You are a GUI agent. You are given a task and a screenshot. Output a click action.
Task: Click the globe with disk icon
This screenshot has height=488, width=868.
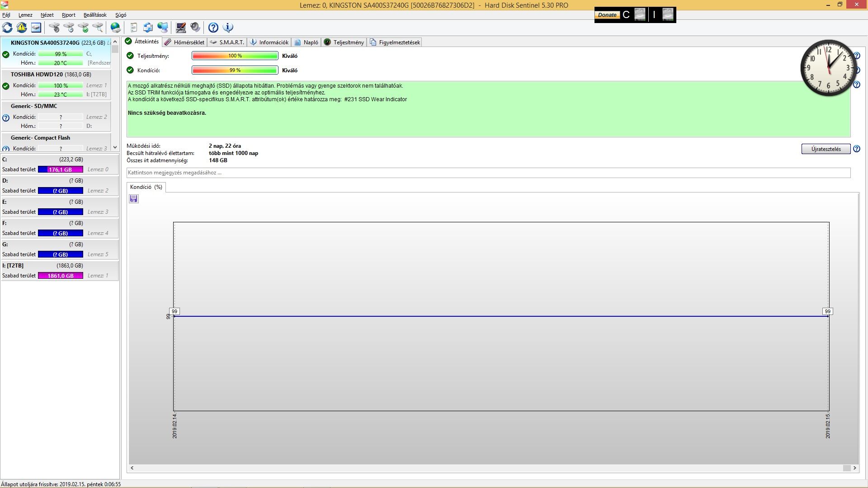pos(116,28)
